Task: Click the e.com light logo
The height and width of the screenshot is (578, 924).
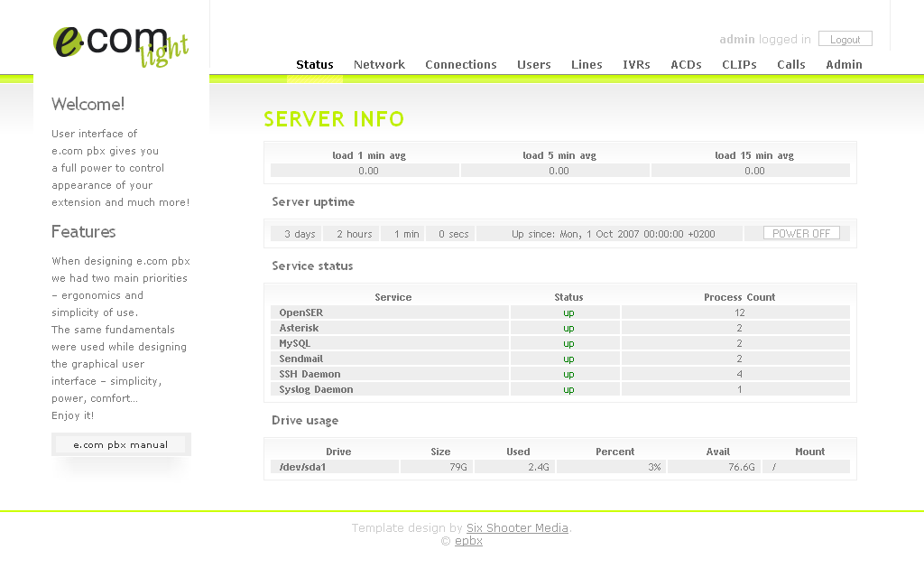Action: pos(121,46)
